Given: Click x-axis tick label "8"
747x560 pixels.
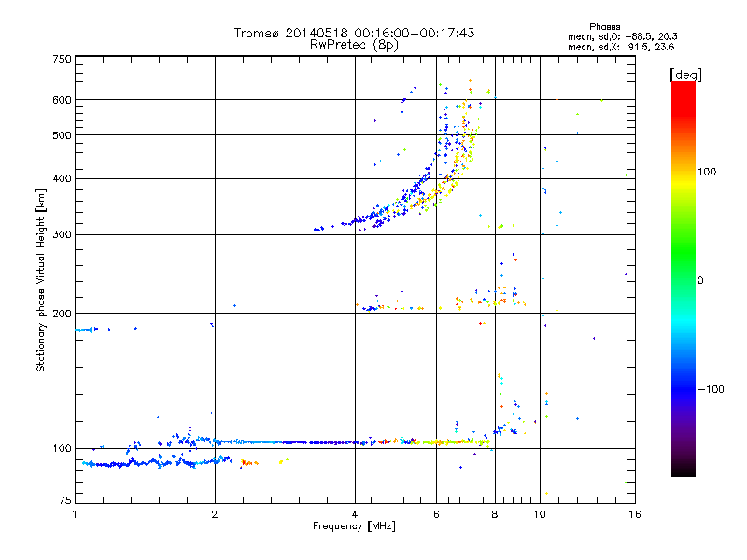Looking at the screenshot, I should pyautogui.click(x=495, y=514).
